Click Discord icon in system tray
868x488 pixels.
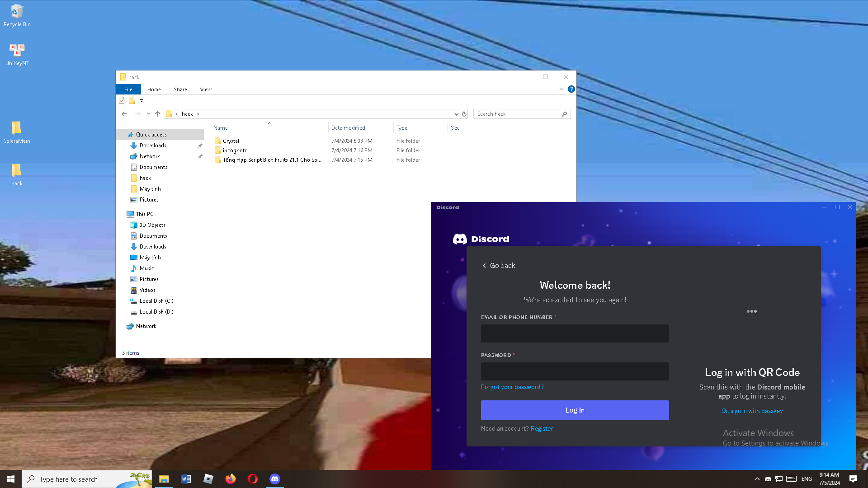pos(768,479)
